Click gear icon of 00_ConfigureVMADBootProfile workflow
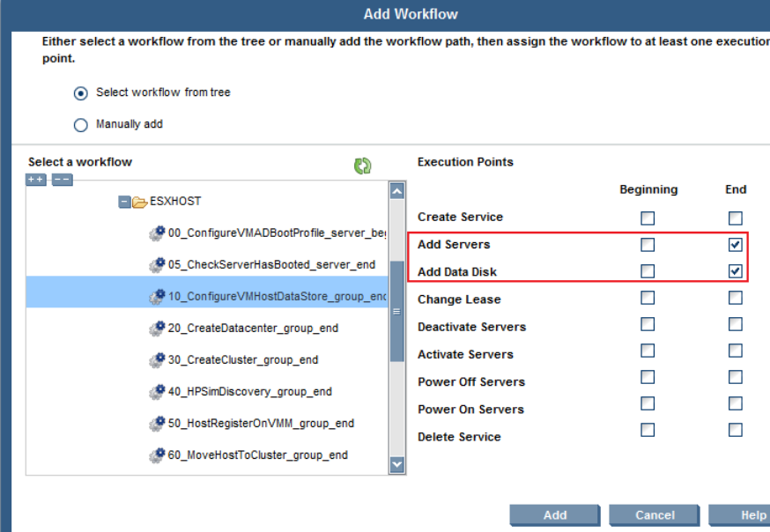The height and width of the screenshot is (532, 770). (157, 233)
